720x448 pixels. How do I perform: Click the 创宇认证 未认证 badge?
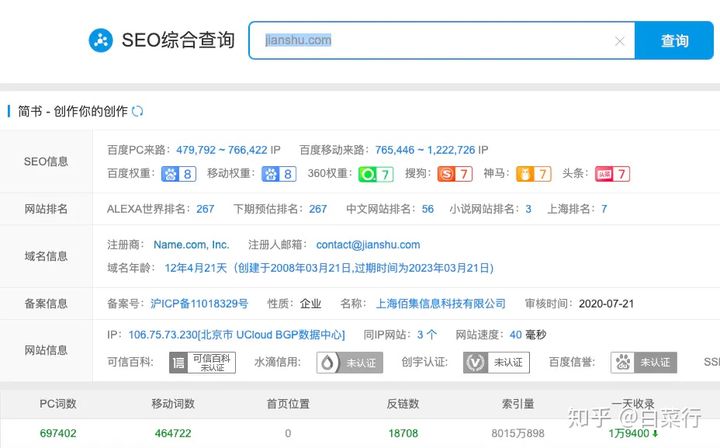[x=496, y=363]
